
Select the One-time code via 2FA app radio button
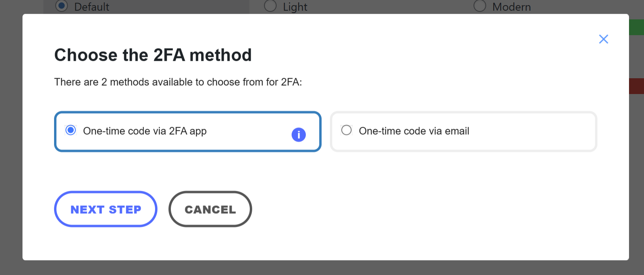(x=71, y=130)
